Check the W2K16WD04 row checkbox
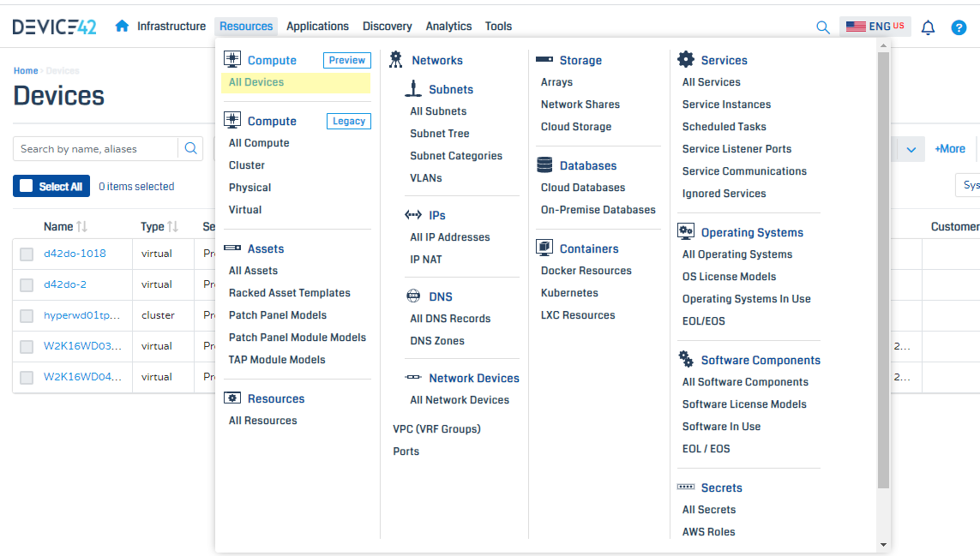 click(x=27, y=378)
